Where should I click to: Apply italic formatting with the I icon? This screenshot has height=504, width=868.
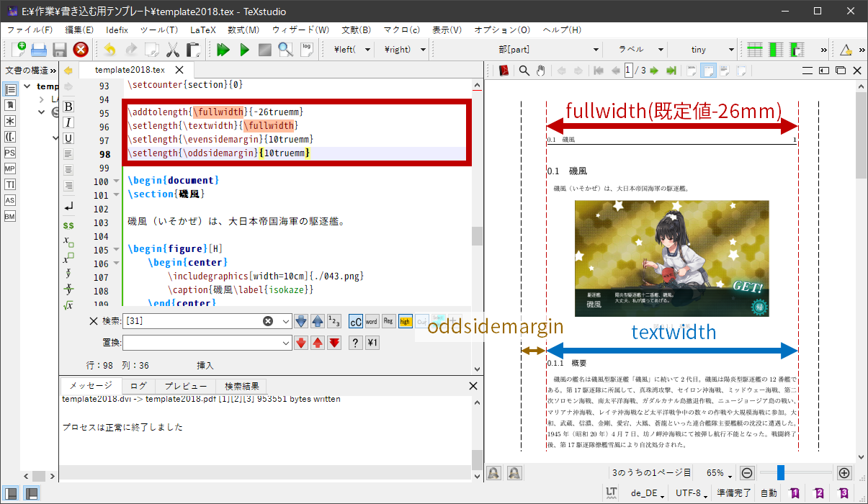[x=69, y=122]
